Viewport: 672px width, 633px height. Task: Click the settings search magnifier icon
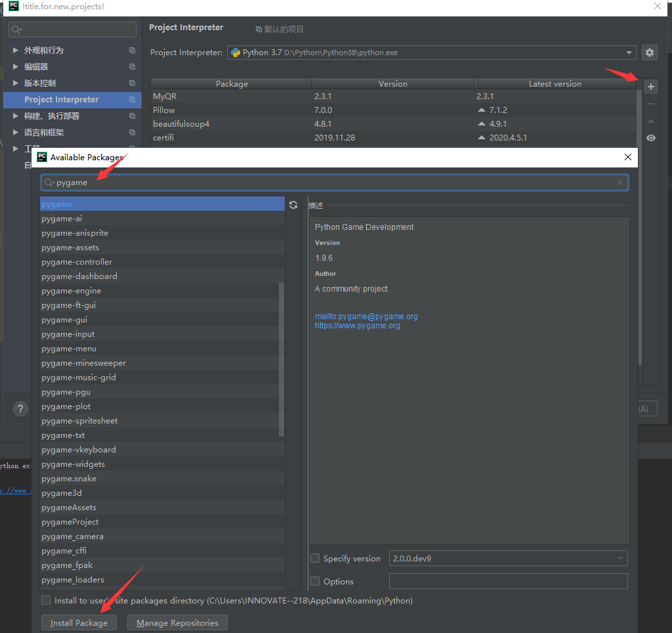click(x=16, y=29)
